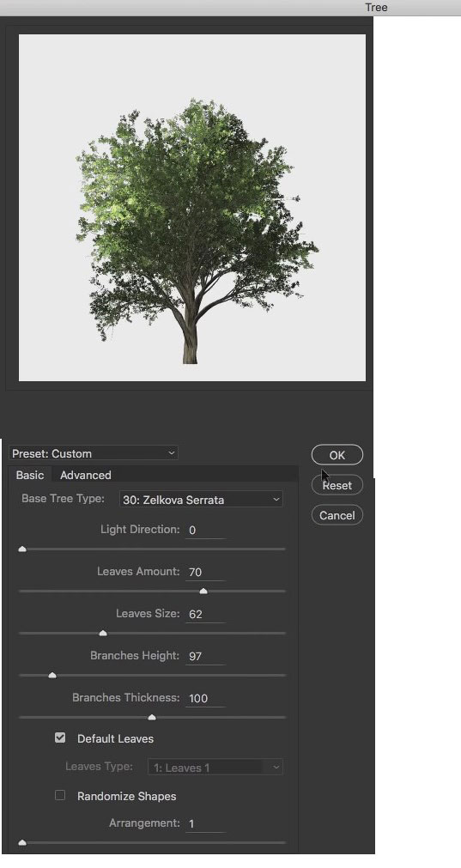The image size is (461, 868).
Task: Open the Base Tree Type dropdown
Action: pyautogui.click(x=201, y=500)
